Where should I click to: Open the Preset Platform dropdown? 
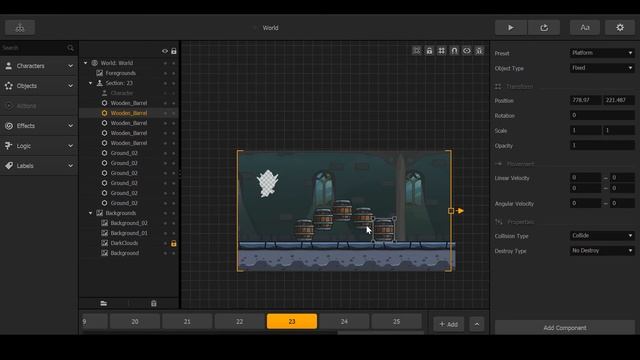(602, 53)
